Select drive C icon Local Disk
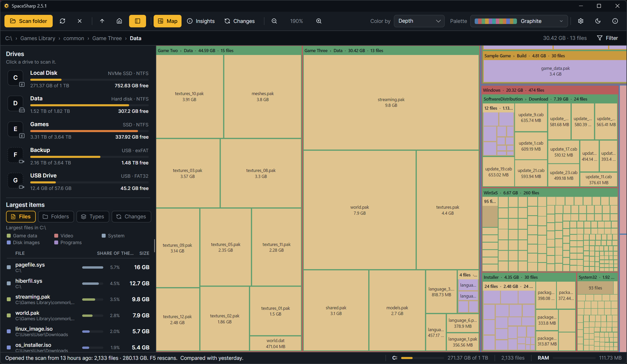627x364 pixels. click(15, 78)
